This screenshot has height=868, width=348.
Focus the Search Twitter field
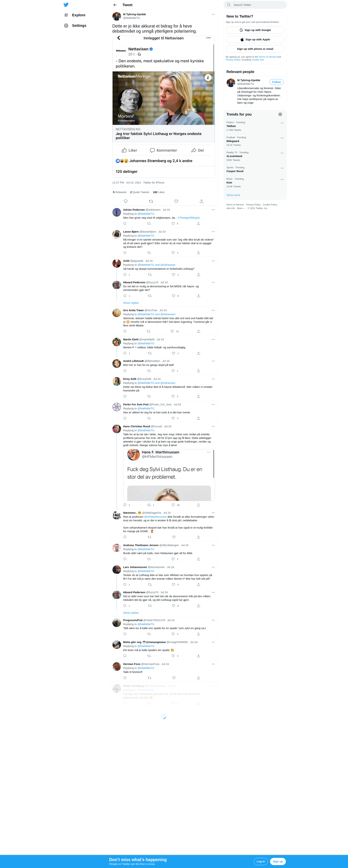point(255,5)
